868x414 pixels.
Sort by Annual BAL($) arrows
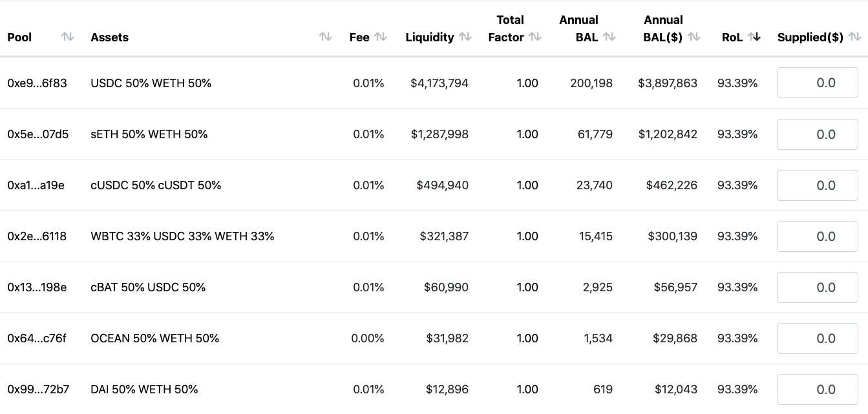click(694, 37)
